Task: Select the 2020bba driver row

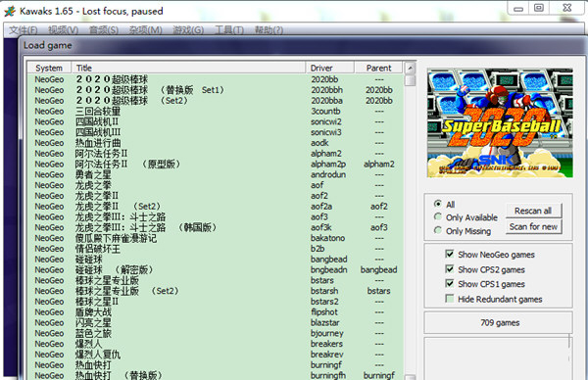Action: tap(216, 101)
